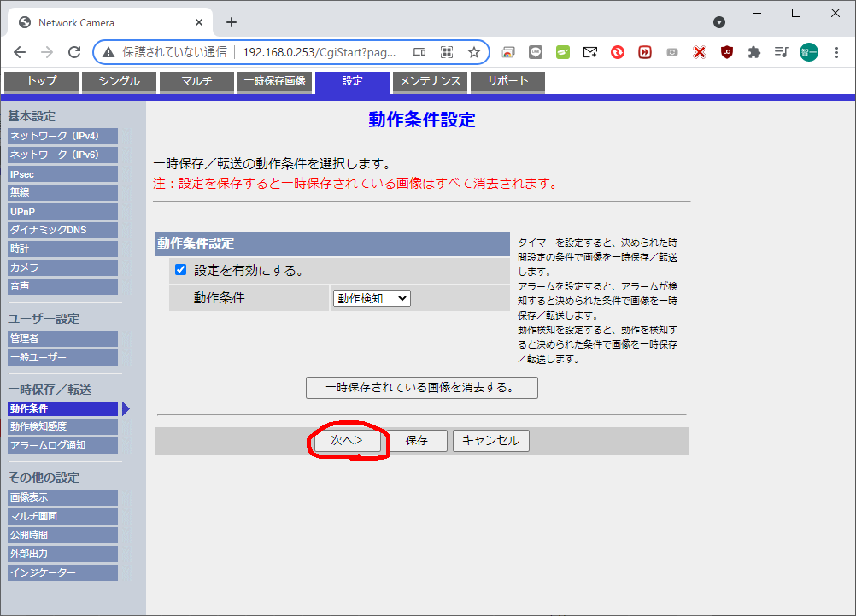The width and height of the screenshot is (856, 616).
Task: Open the tab search dropdown arrow
Action: (x=719, y=22)
